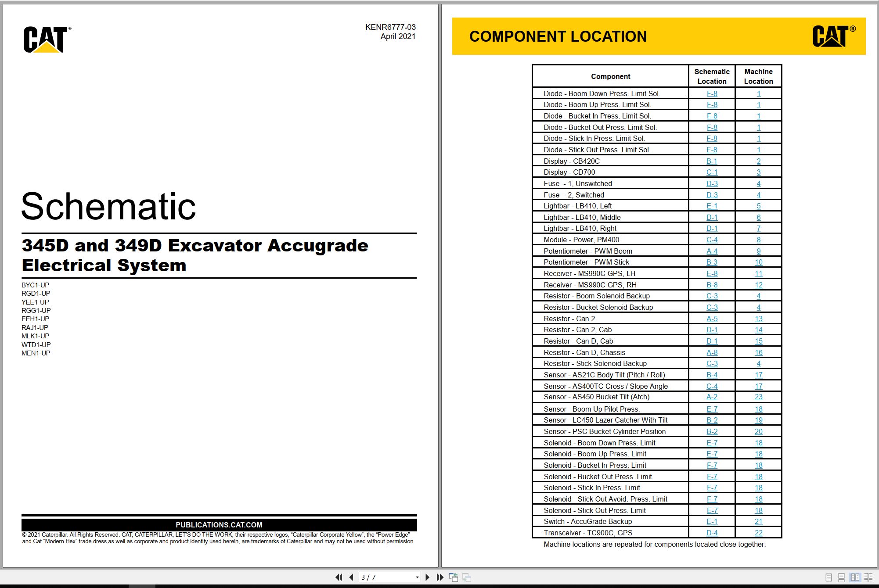Open D-3 link for Fuse 1 Unswitched
Image resolution: width=879 pixels, height=588 pixels.
coord(712,183)
